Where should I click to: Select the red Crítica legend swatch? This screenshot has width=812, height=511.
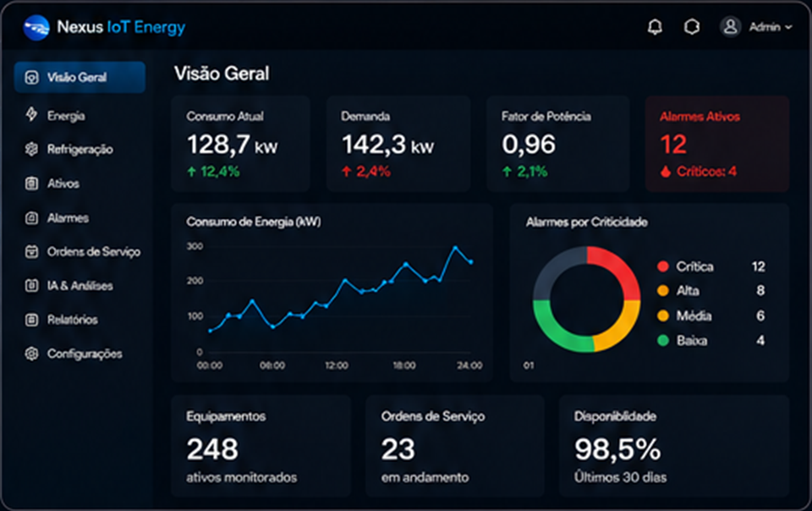pyautogui.click(x=663, y=266)
